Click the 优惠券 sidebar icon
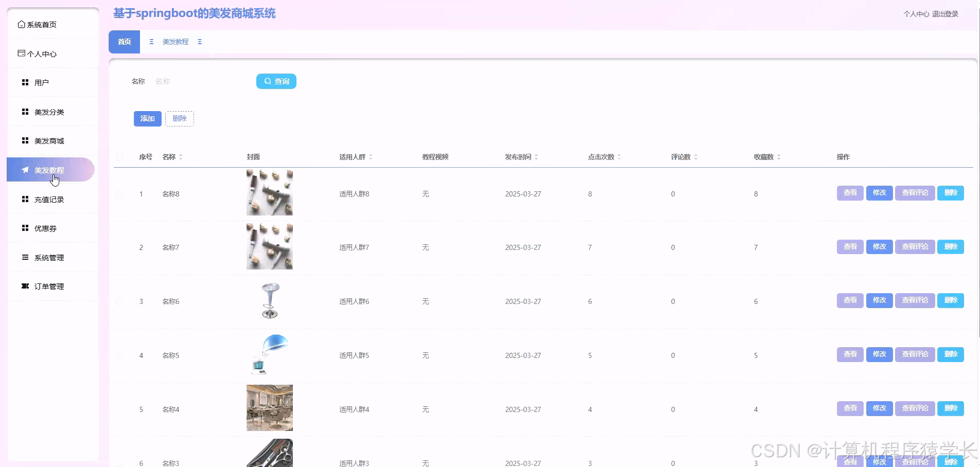This screenshot has width=980, height=467. pyautogui.click(x=25, y=228)
